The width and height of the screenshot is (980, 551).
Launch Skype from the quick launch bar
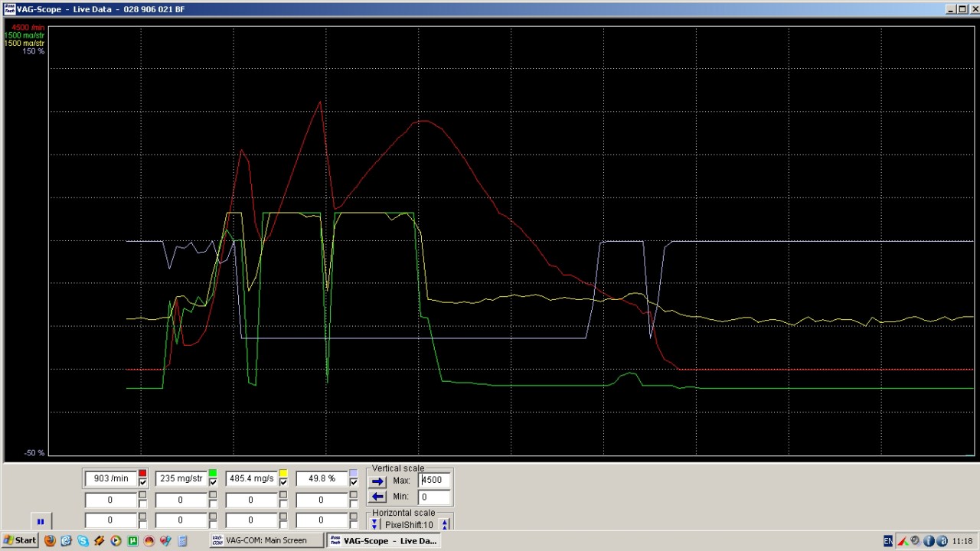83,540
